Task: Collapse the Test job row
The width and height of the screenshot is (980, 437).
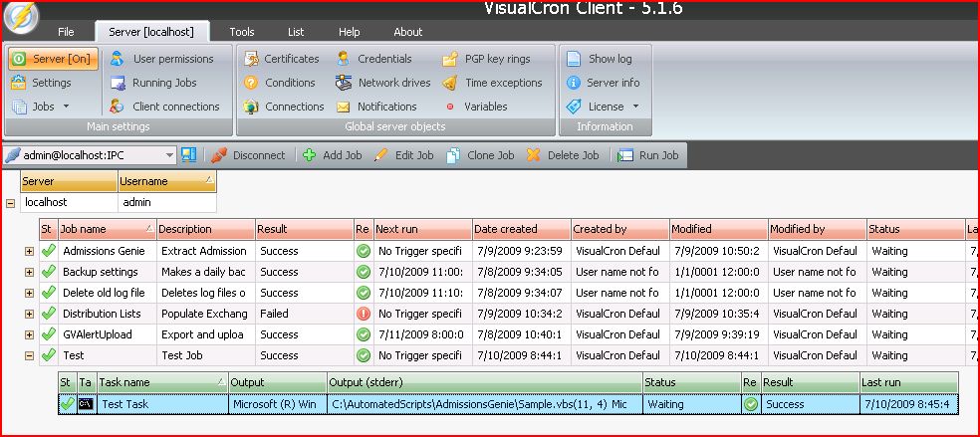Action: click(x=29, y=355)
